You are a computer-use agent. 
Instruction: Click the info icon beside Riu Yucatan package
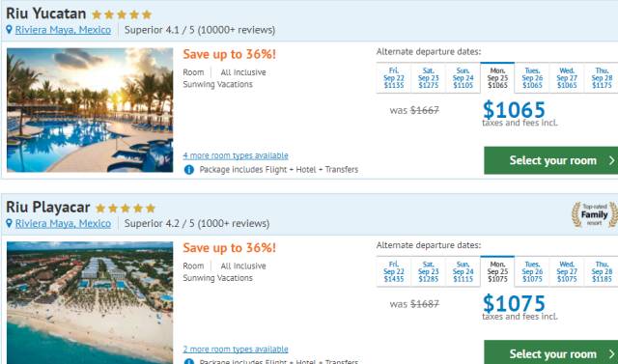coord(189,170)
